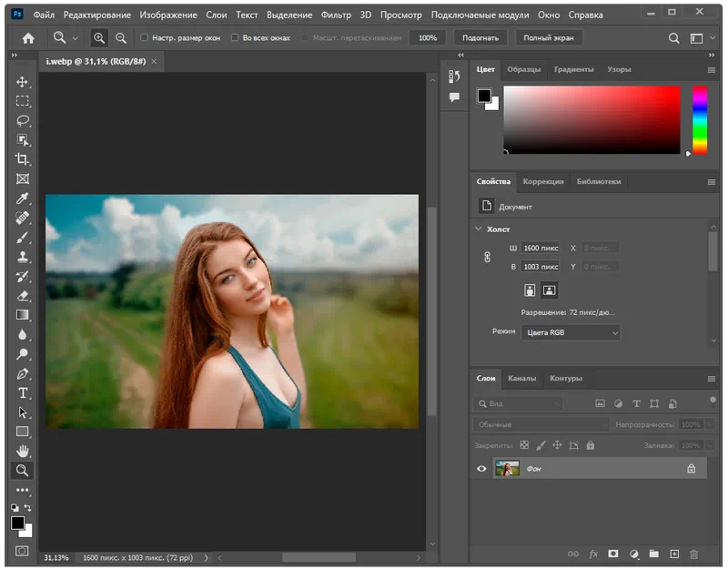Select the Eyedropper tool

22,198
